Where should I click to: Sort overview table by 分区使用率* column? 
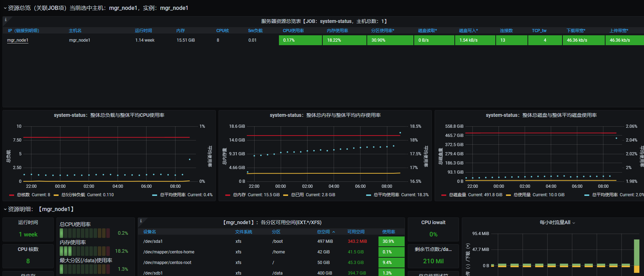pyautogui.click(x=383, y=31)
